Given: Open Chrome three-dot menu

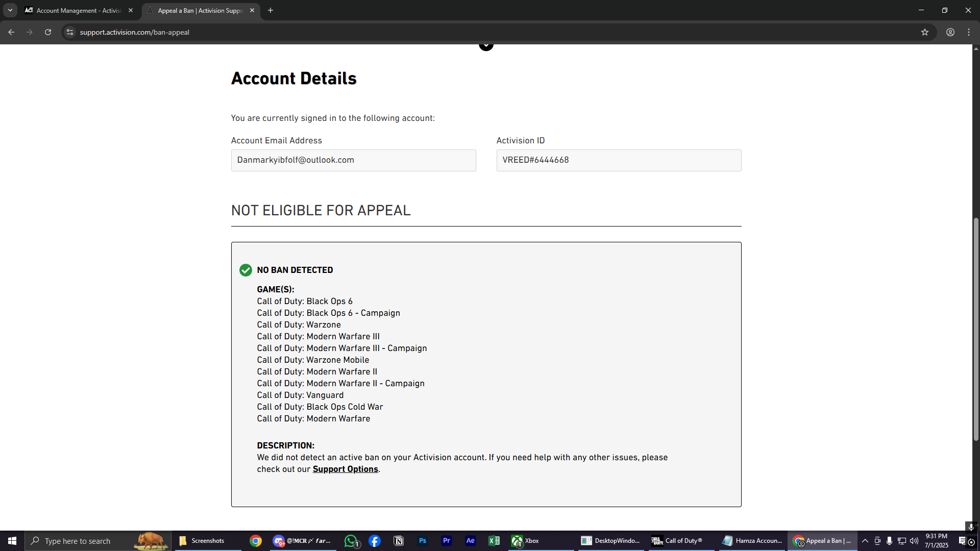Looking at the screenshot, I should (969, 32).
